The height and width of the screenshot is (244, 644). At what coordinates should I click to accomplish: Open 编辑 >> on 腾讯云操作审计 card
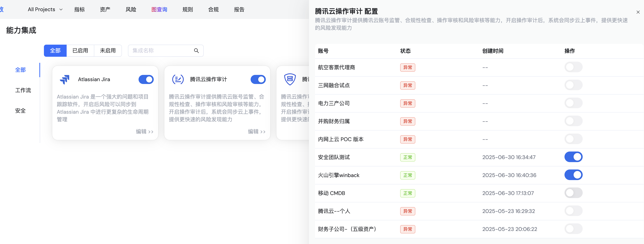tap(257, 132)
